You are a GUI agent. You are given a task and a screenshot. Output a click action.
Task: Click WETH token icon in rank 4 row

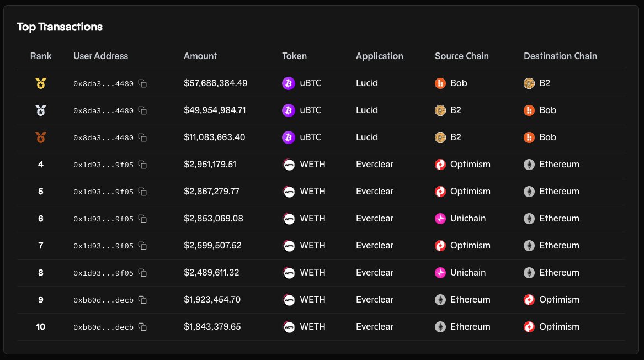[289, 165]
